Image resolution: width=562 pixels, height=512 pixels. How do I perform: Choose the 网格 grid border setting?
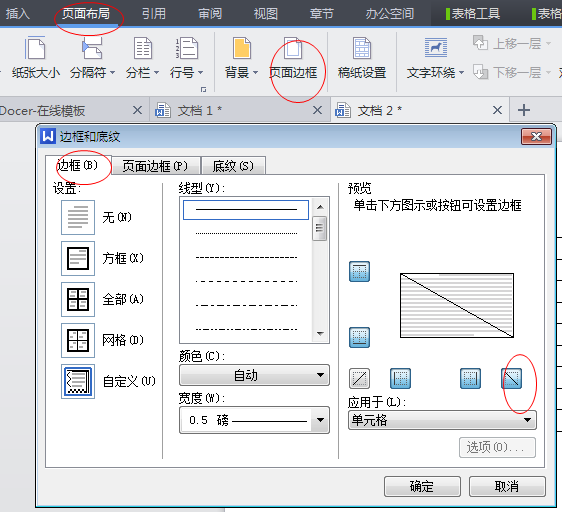point(78,340)
